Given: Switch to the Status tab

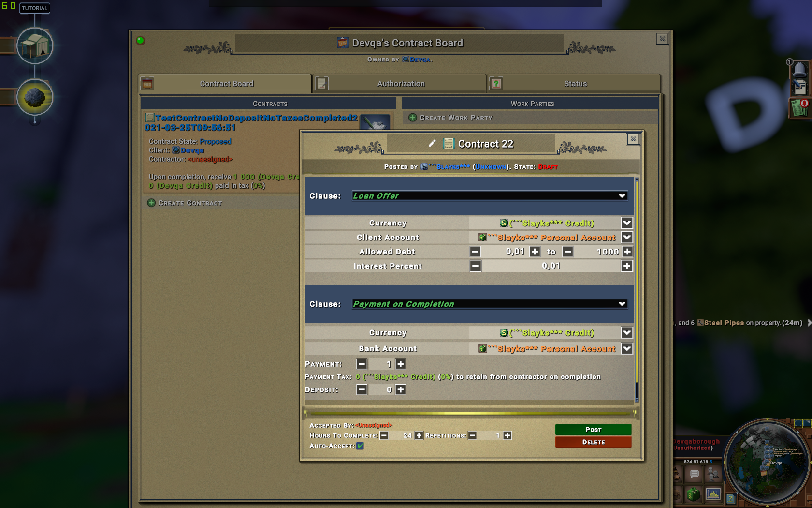Looking at the screenshot, I should point(574,84).
